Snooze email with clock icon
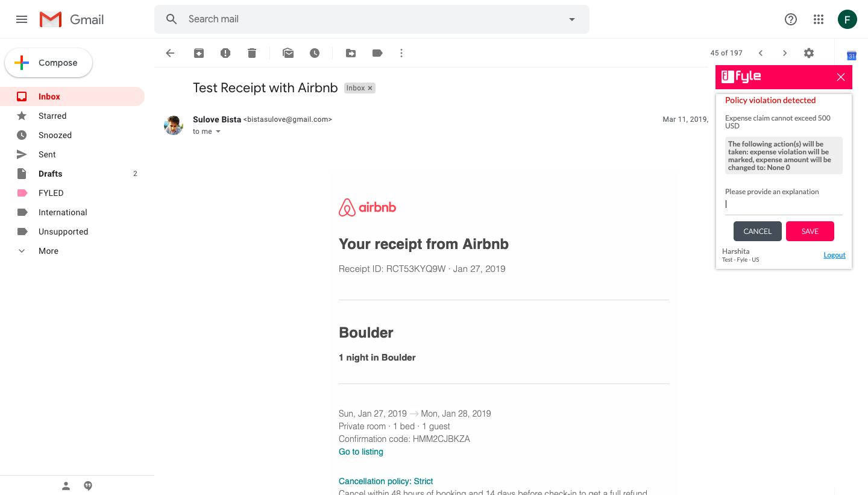Viewport: 868px width, 495px height. [315, 53]
